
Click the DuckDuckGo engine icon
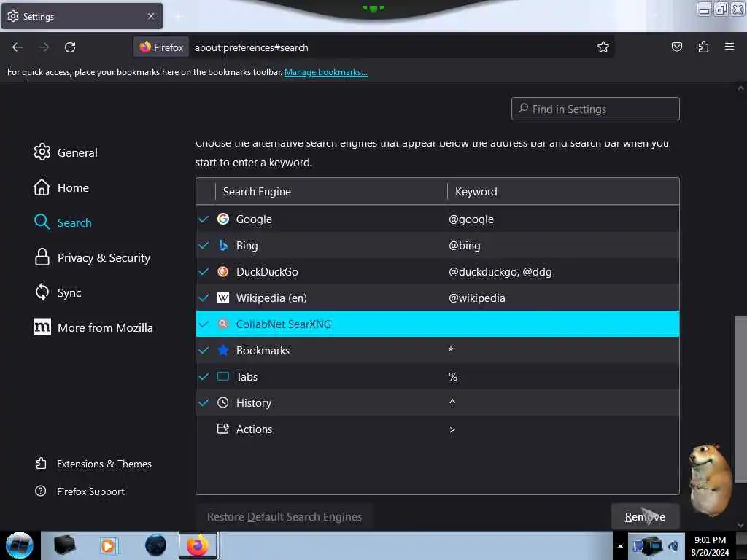point(223,271)
